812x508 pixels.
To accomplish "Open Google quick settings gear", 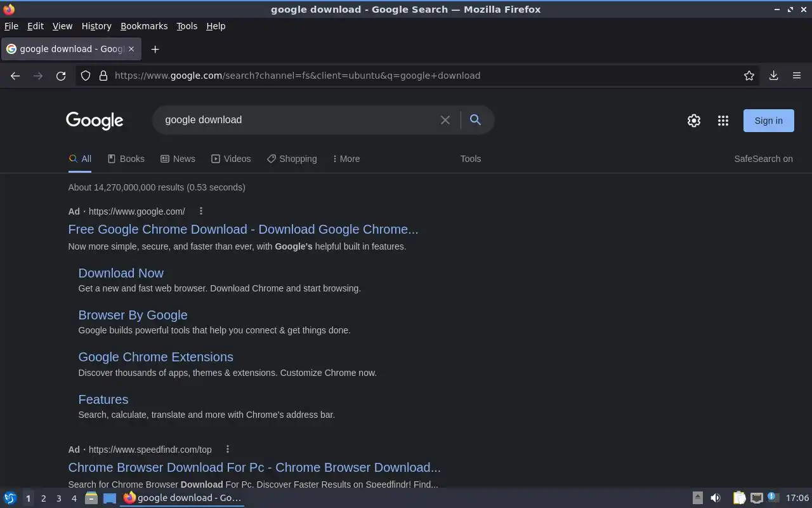I will [694, 121].
